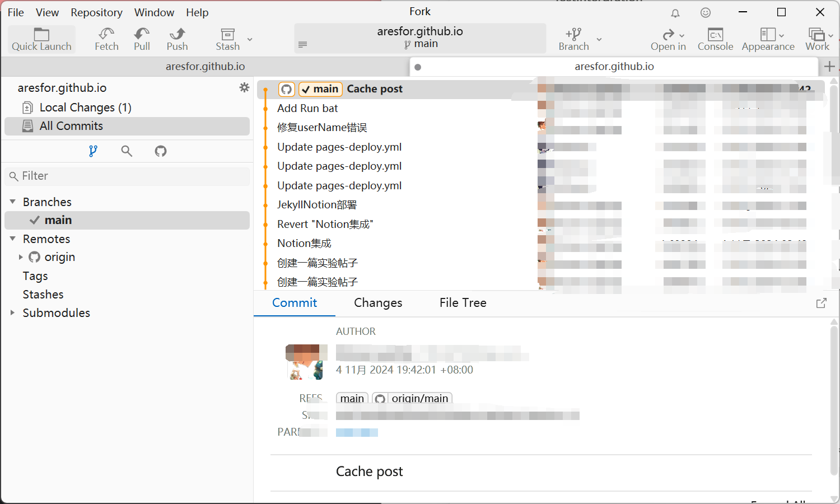Image resolution: width=840 pixels, height=504 pixels.
Task: Expand the Submodules section
Action: click(x=12, y=312)
